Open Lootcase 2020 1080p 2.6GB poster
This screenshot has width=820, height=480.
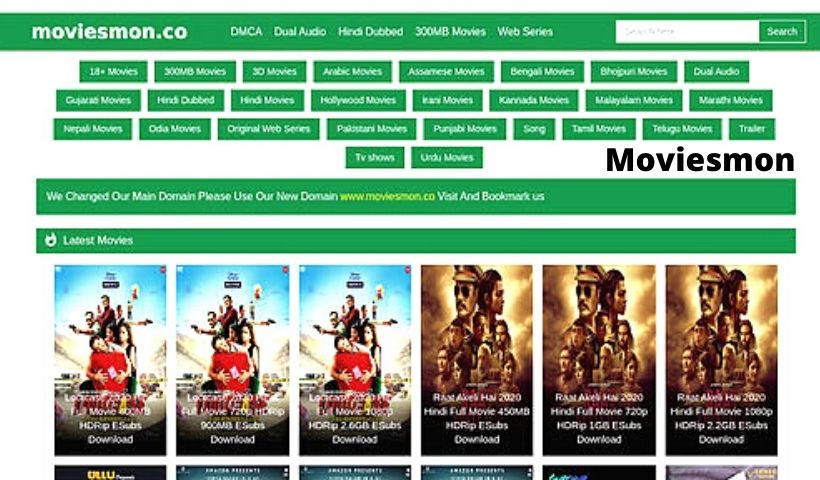pos(355,360)
